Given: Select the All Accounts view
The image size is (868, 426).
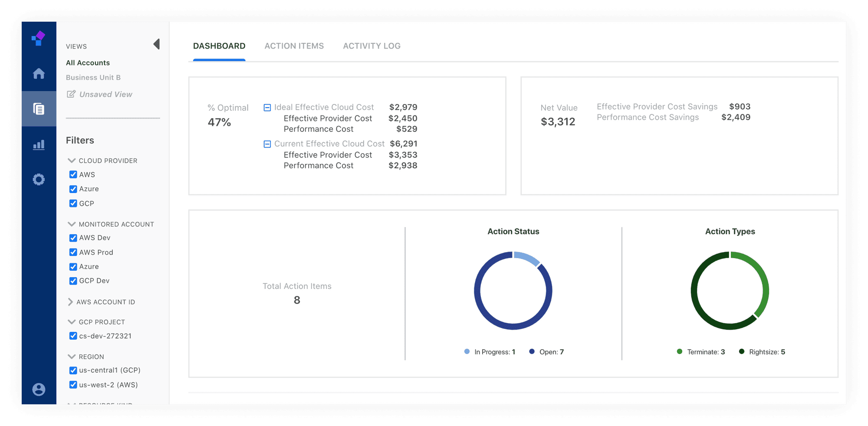Looking at the screenshot, I should 88,63.
